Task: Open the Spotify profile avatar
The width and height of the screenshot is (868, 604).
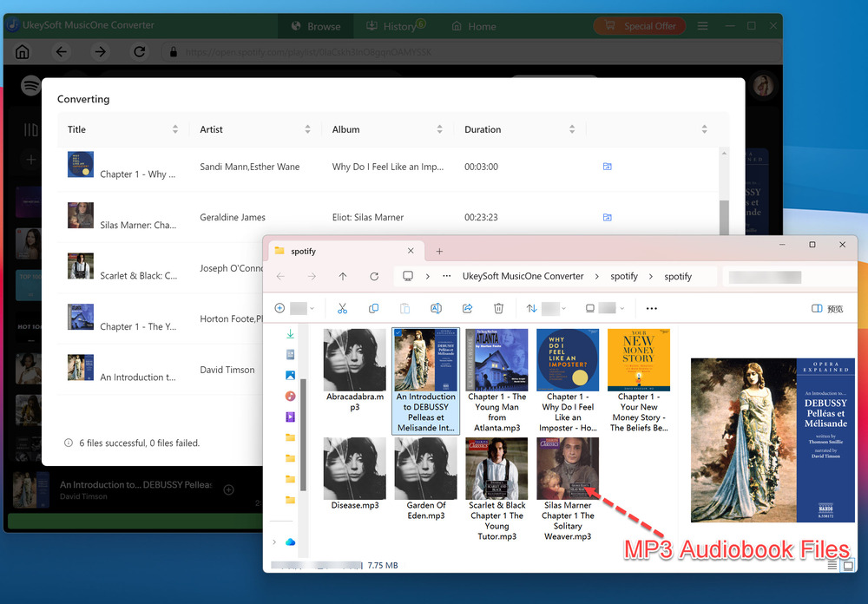Action: [x=765, y=86]
